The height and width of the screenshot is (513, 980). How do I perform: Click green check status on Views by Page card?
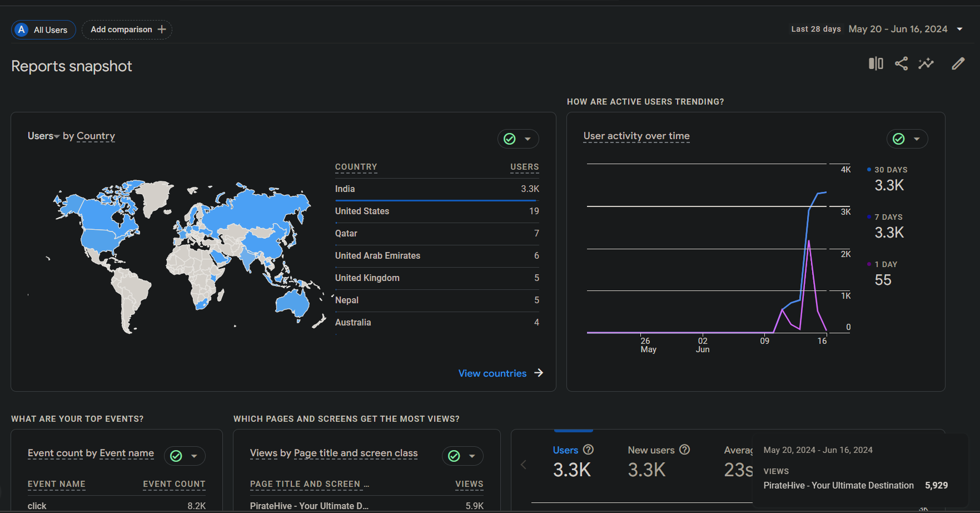click(454, 456)
